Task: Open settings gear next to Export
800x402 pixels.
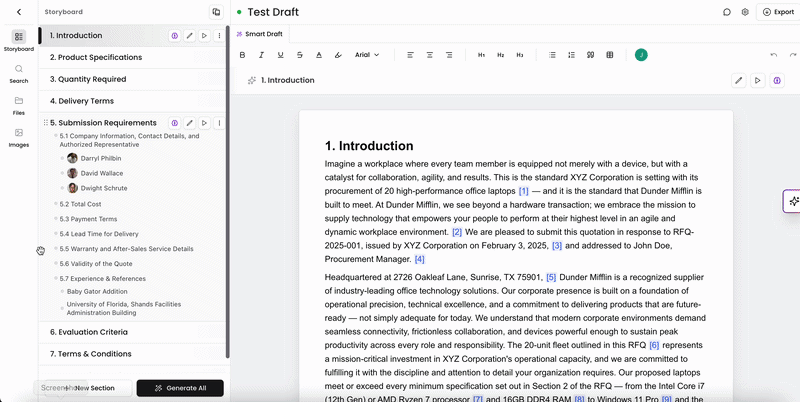Action: click(745, 12)
